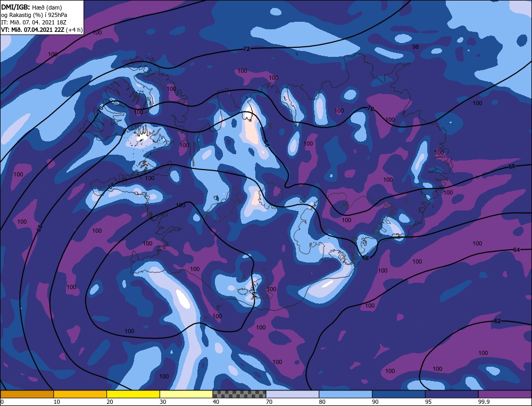Click the checkered 40–70 legend swatch
This screenshot has height=406, width=532.
tap(239, 394)
